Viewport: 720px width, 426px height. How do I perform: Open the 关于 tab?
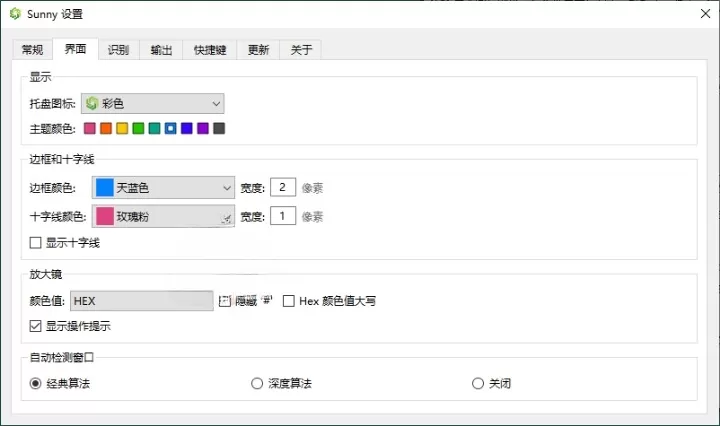pos(301,50)
